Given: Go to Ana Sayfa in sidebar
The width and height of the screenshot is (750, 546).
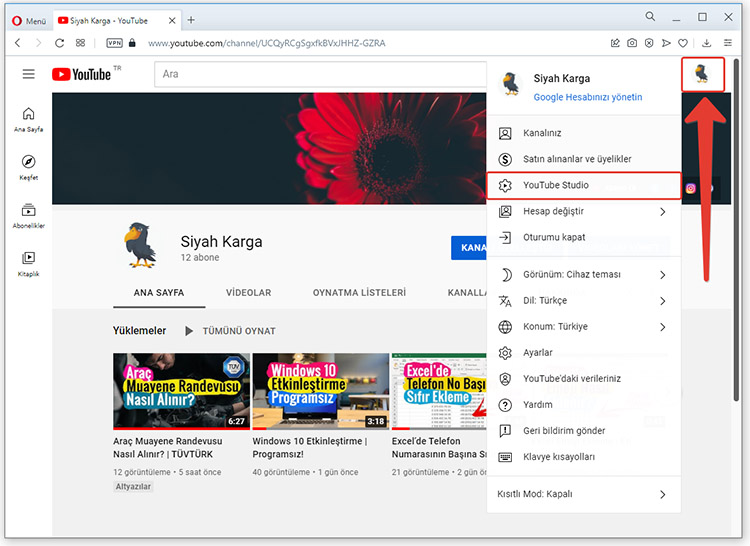Looking at the screenshot, I should (x=29, y=120).
